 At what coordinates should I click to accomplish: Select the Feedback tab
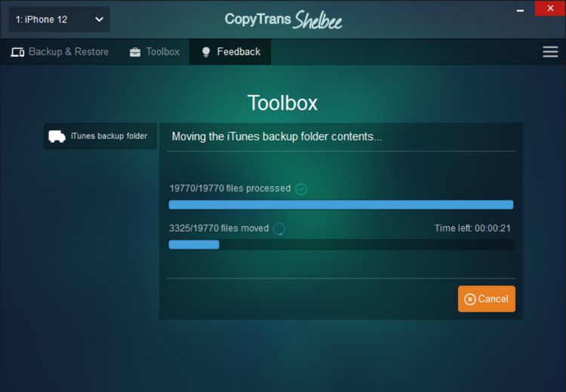point(230,52)
